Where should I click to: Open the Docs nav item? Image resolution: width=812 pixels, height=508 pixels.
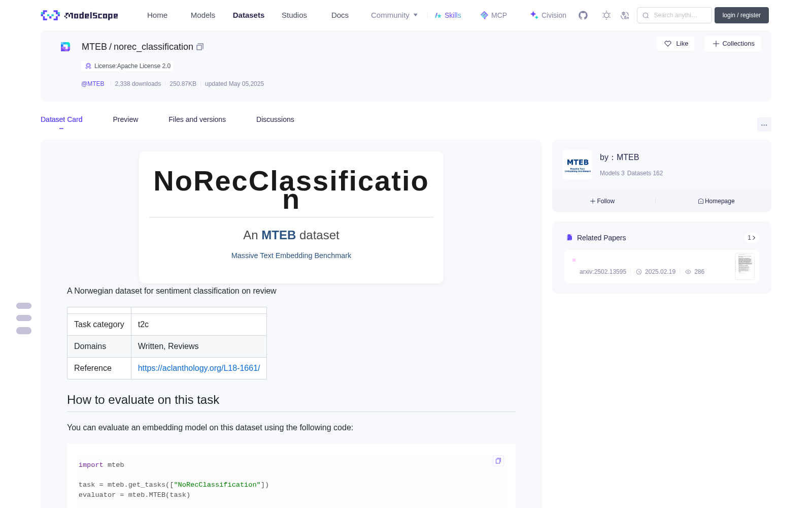pos(340,15)
